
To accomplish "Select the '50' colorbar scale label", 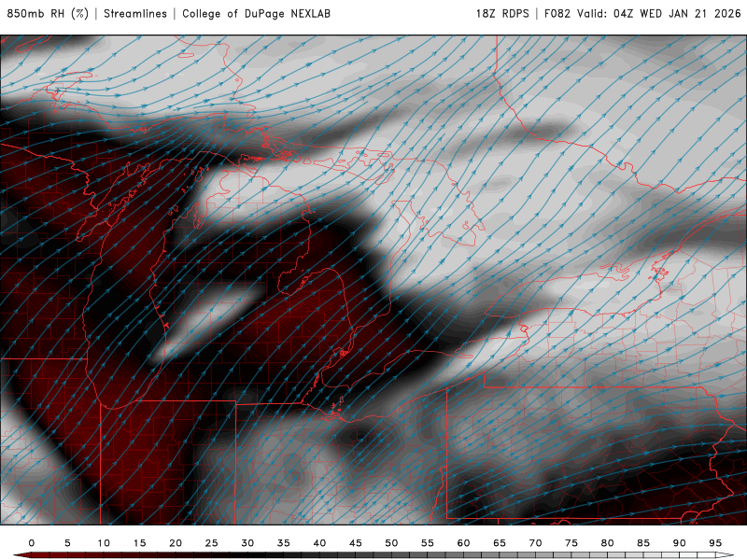I will (391, 543).
